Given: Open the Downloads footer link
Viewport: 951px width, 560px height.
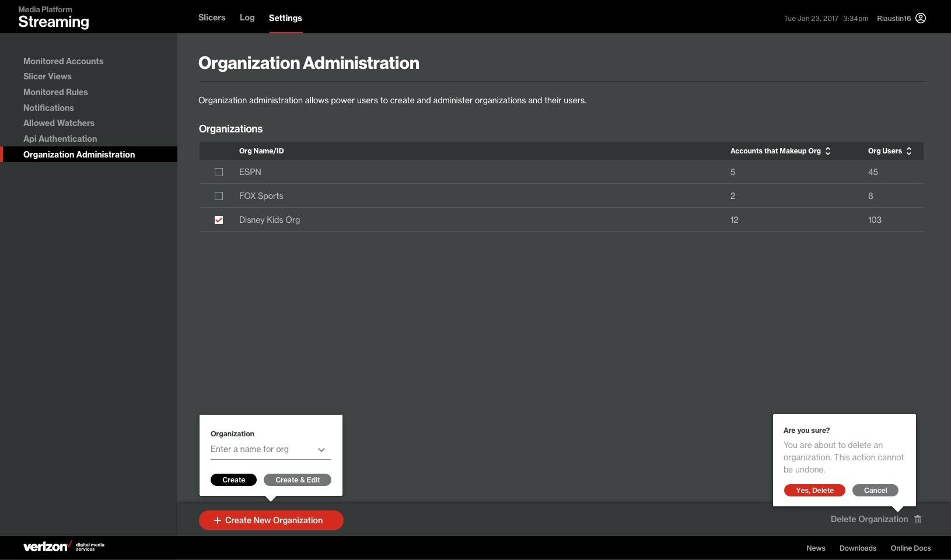Looking at the screenshot, I should [858, 548].
